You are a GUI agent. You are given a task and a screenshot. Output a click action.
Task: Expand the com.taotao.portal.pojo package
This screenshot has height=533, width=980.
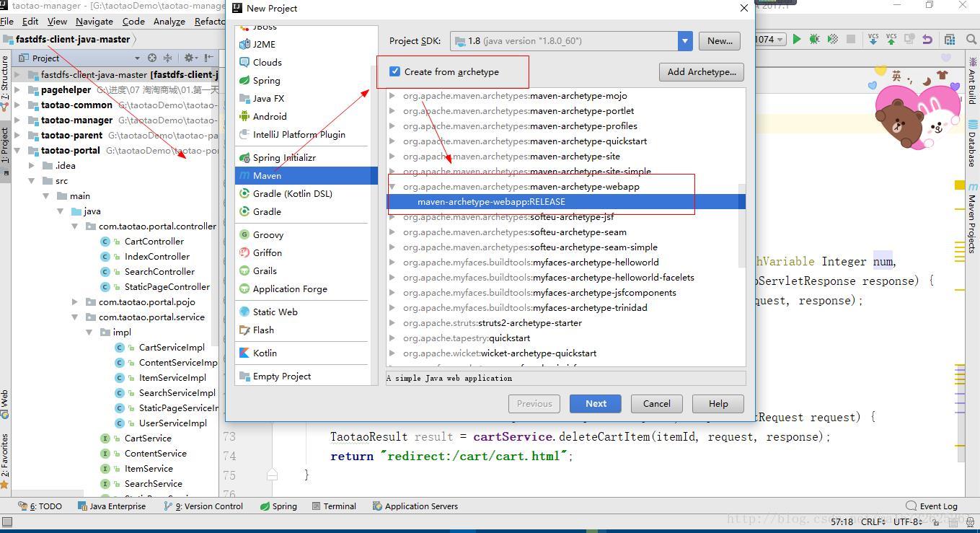coord(75,302)
